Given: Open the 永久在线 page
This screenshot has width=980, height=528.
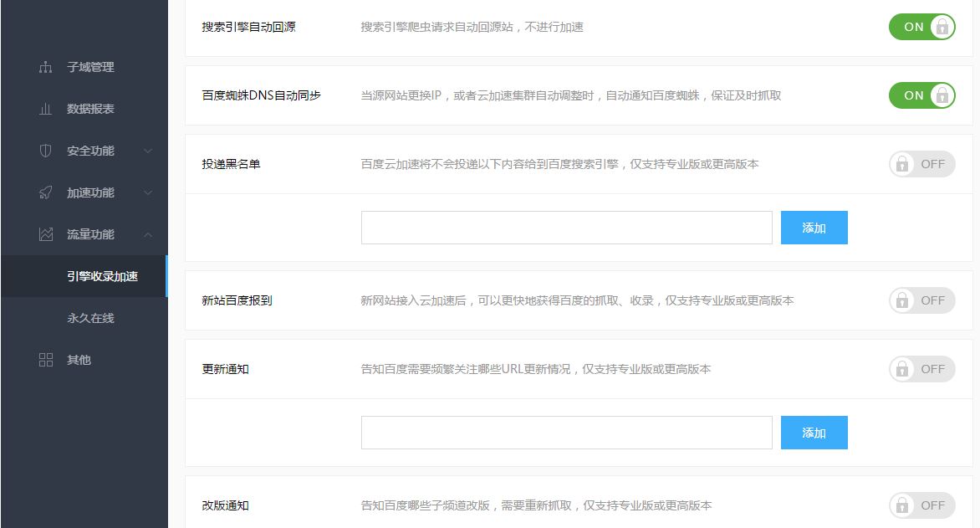Looking at the screenshot, I should click(x=90, y=318).
